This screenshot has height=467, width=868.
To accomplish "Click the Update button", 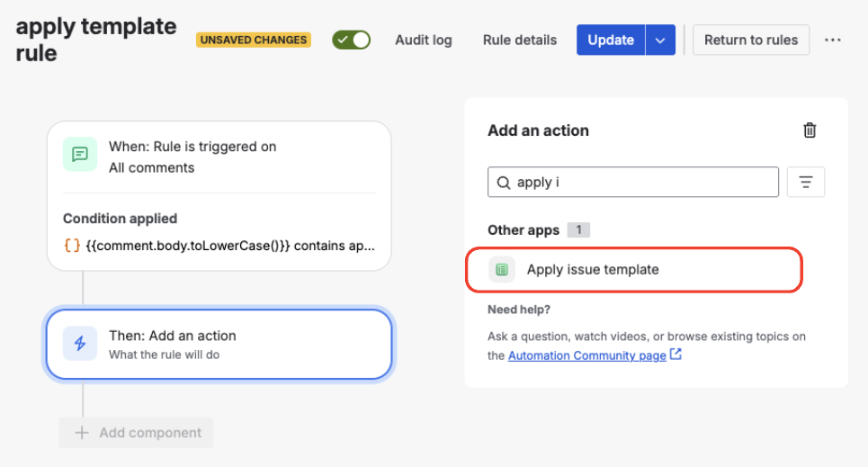I will tap(611, 40).
